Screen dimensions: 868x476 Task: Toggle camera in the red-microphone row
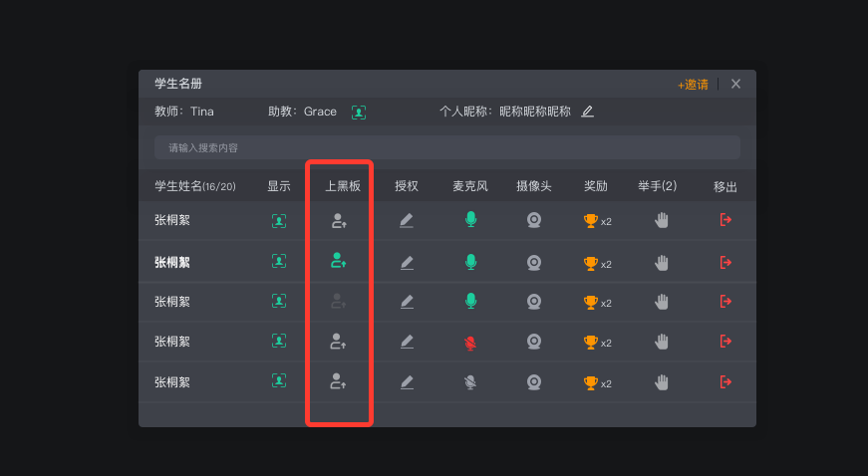point(533,342)
